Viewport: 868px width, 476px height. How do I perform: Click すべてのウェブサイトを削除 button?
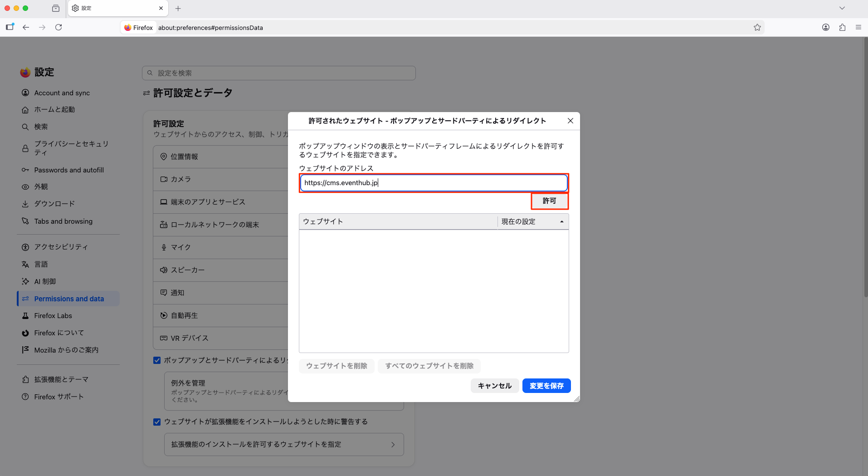(x=429, y=366)
